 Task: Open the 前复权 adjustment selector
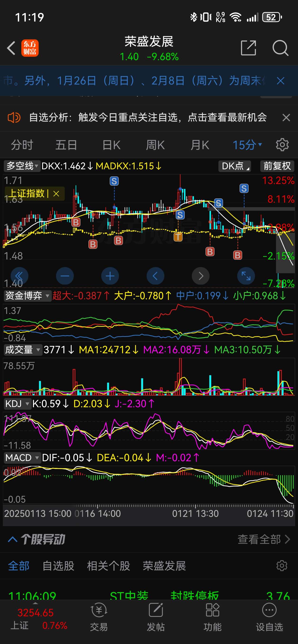click(277, 166)
